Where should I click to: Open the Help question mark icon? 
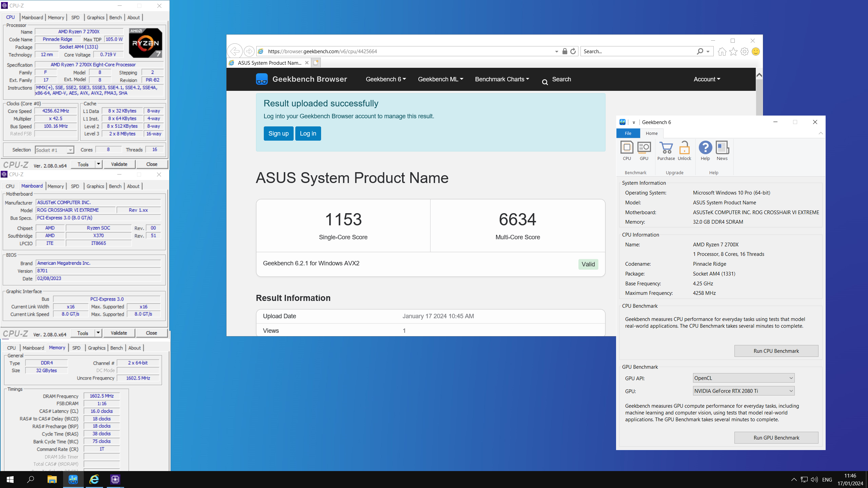[x=705, y=151]
